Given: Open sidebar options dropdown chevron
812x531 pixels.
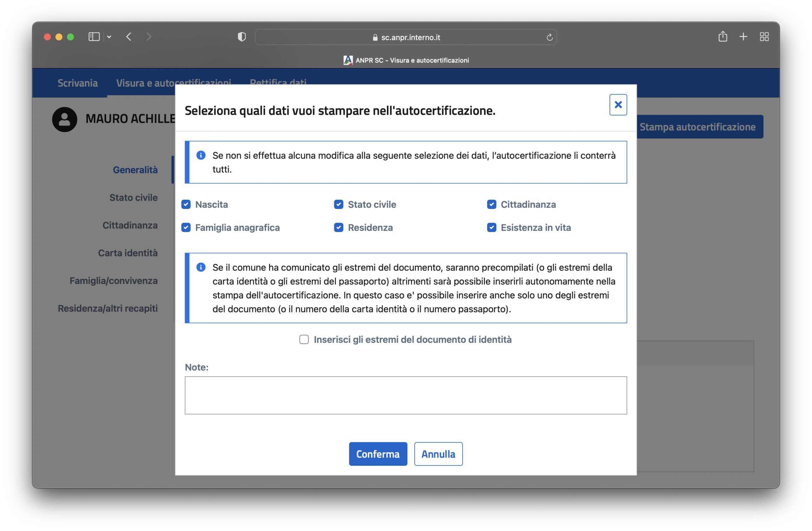Looking at the screenshot, I should point(109,37).
